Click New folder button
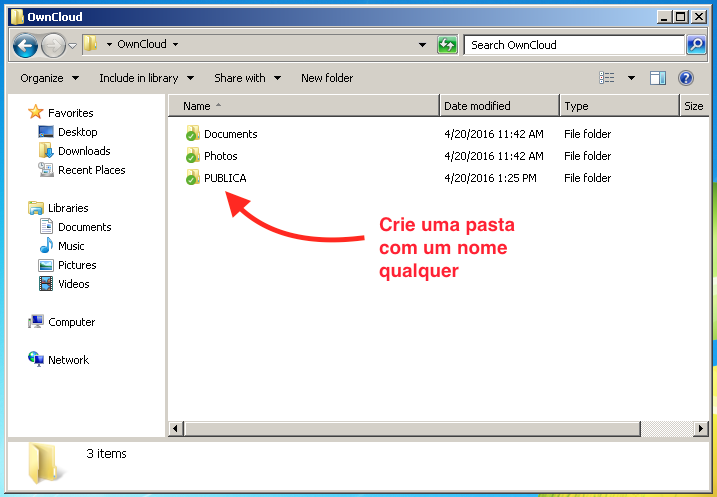 pyautogui.click(x=327, y=78)
